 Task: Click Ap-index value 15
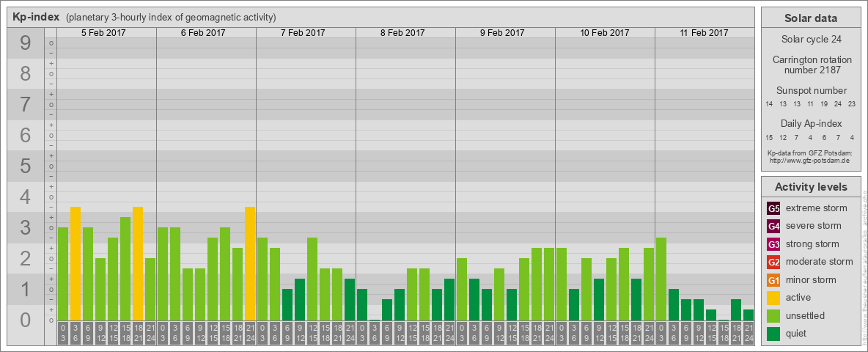click(x=770, y=137)
